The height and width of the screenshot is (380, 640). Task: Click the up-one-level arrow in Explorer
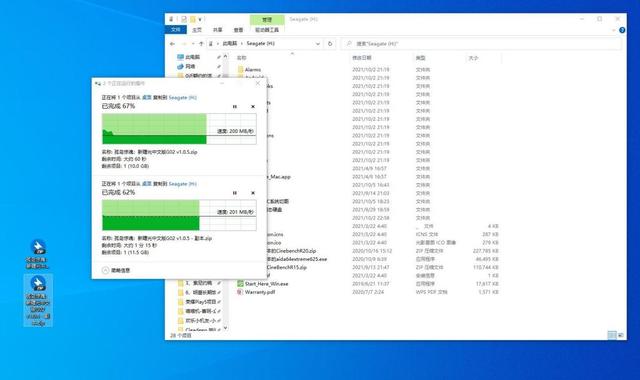tap(201, 44)
